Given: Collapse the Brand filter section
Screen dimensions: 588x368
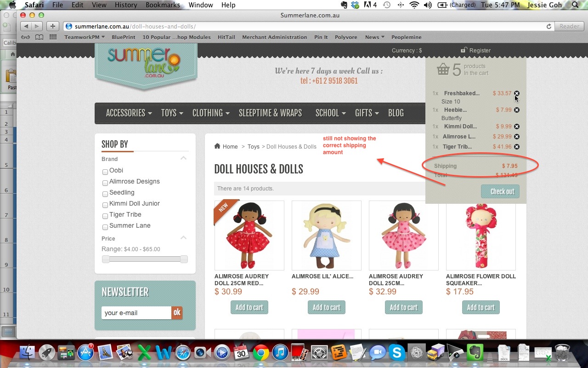Looking at the screenshot, I should (183, 158).
